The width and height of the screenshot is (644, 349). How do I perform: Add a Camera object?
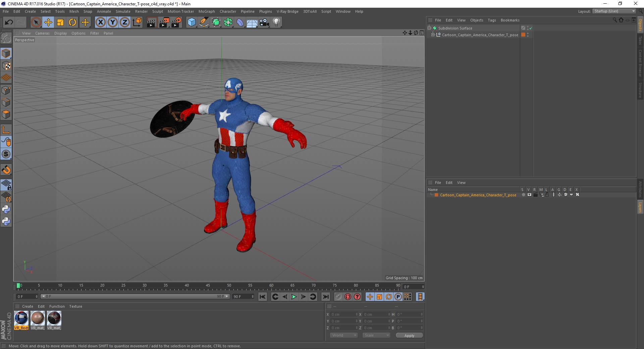point(264,22)
